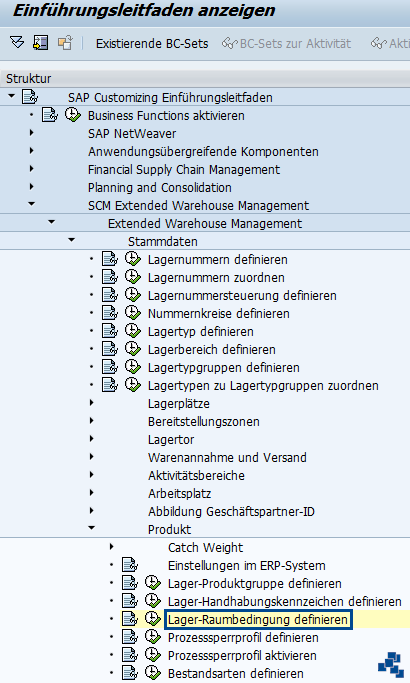Execute activity icon for Lager-Produktgruppe definieren
This screenshot has width=410, height=683.
pos(153,583)
